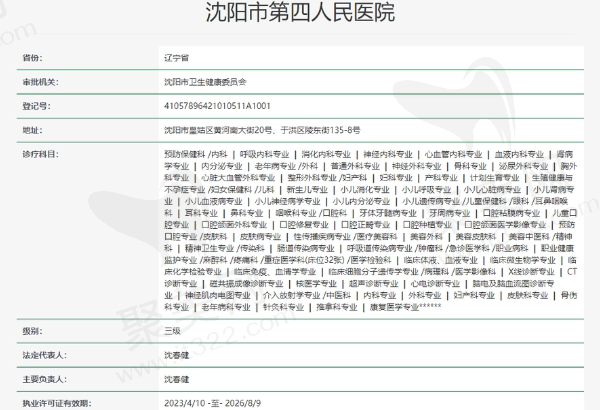Select the level value 三级
The image size is (600, 410).
(173, 331)
